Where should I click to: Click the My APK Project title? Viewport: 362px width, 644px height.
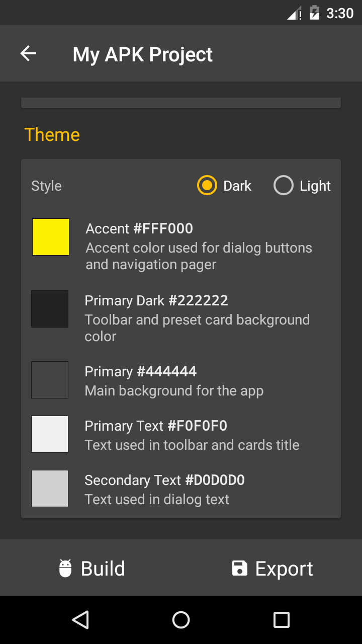tap(143, 54)
